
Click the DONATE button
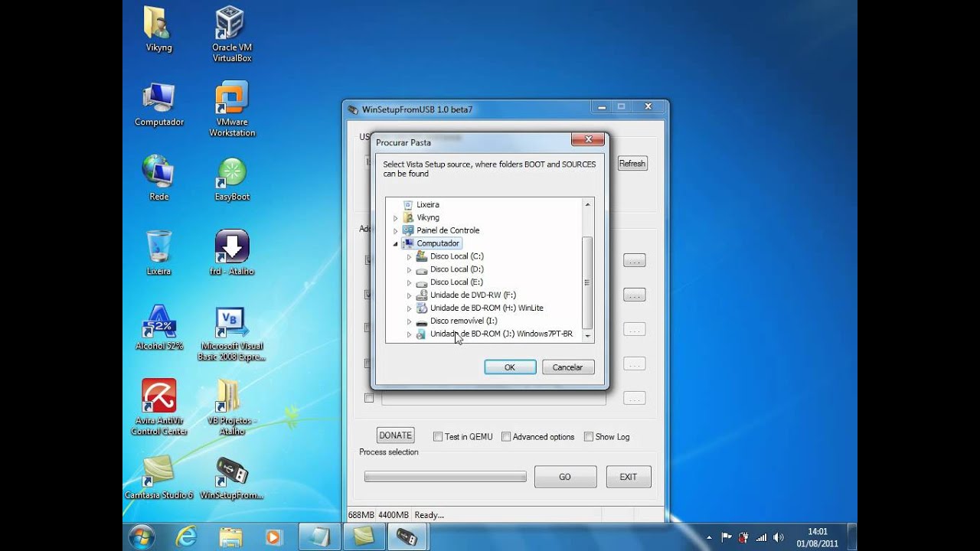395,435
